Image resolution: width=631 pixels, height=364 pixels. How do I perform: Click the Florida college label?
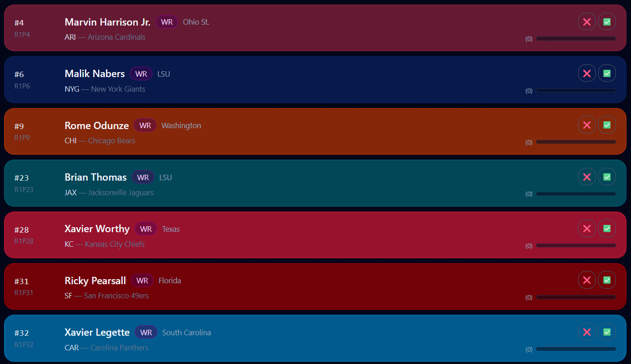[x=170, y=281]
